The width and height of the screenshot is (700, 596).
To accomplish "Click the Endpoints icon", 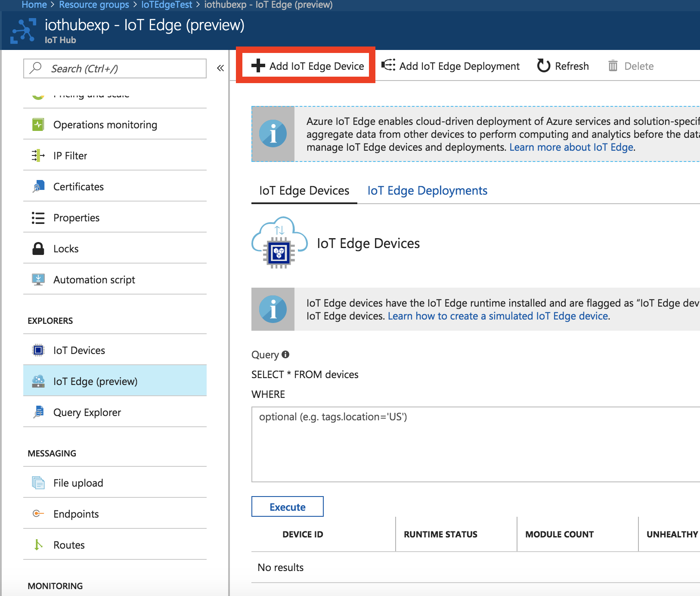I will click(38, 513).
